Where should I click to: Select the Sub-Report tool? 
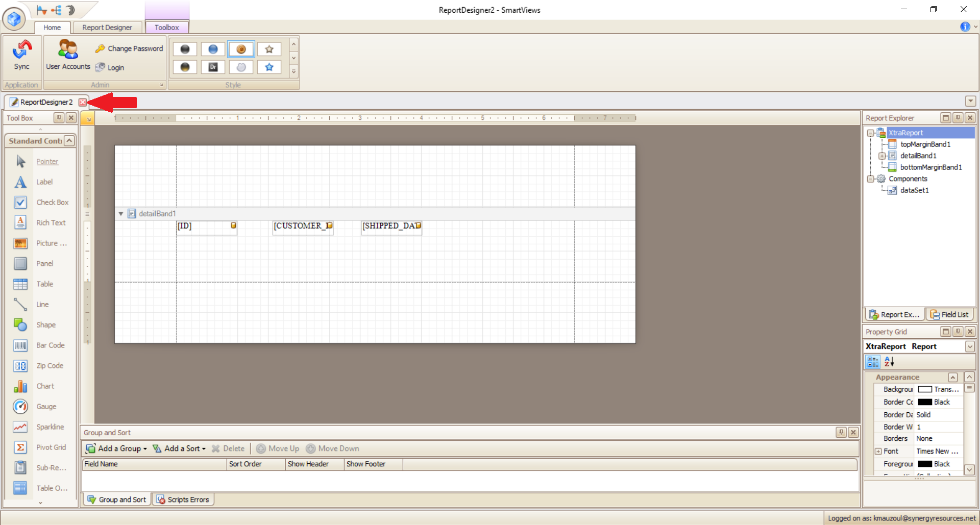point(41,468)
